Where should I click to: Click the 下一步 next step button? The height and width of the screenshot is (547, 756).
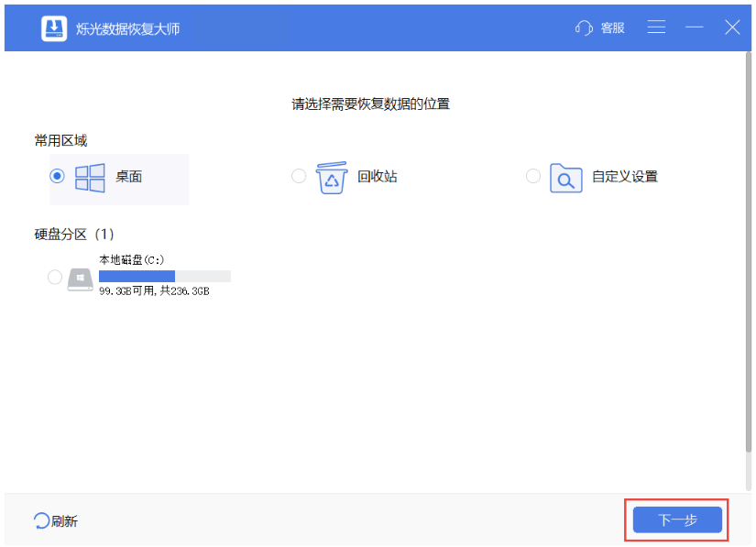(675, 520)
